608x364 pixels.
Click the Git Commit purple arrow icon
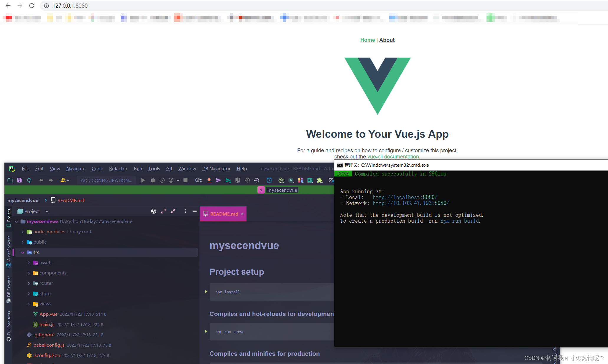[x=218, y=180]
